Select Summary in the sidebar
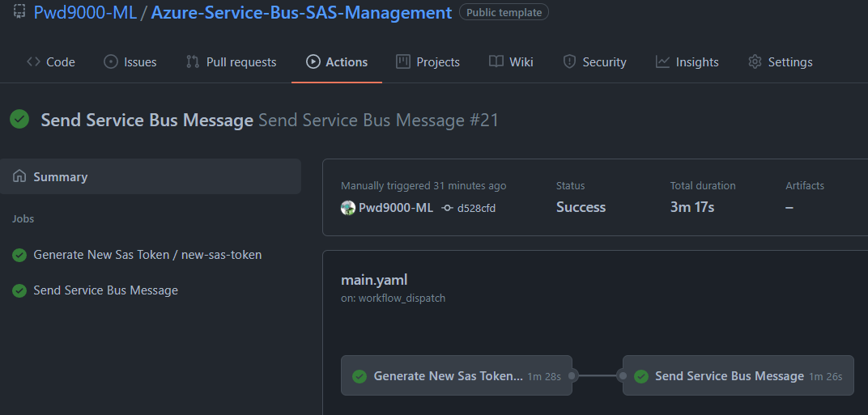This screenshot has width=868, height=415. (x=151, y=176)
